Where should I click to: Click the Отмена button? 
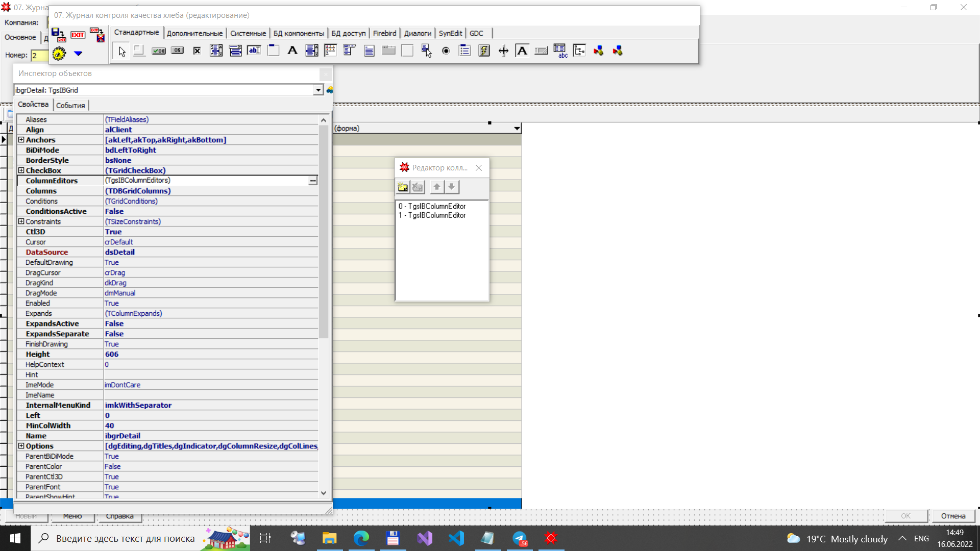(953, 516)
